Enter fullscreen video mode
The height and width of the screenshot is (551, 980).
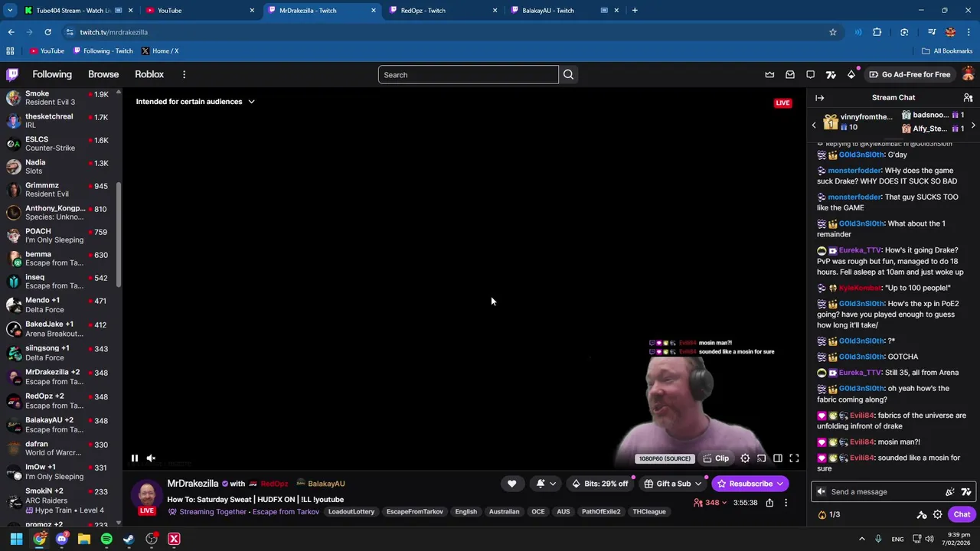[x=794, y=458]
